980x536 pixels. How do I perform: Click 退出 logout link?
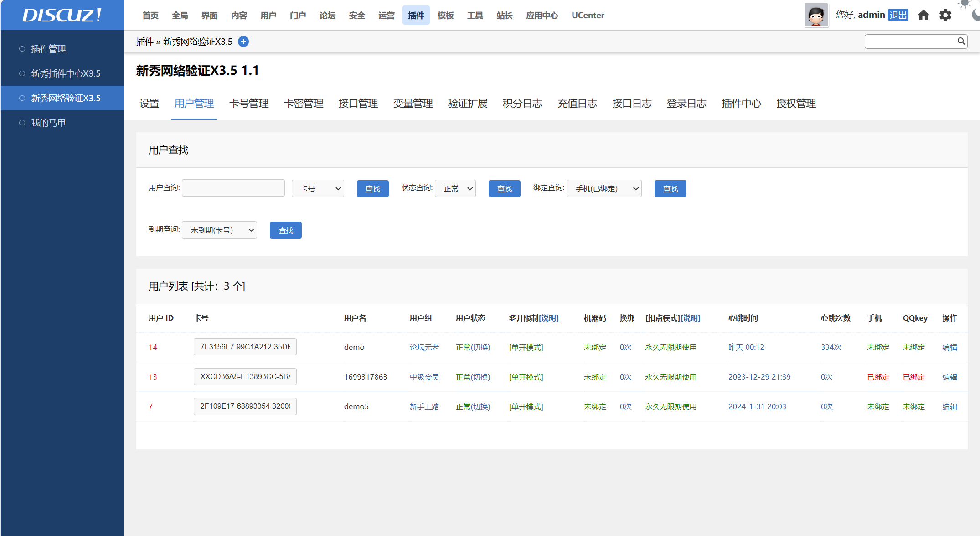pyautogui.click(x=898, y=15)
